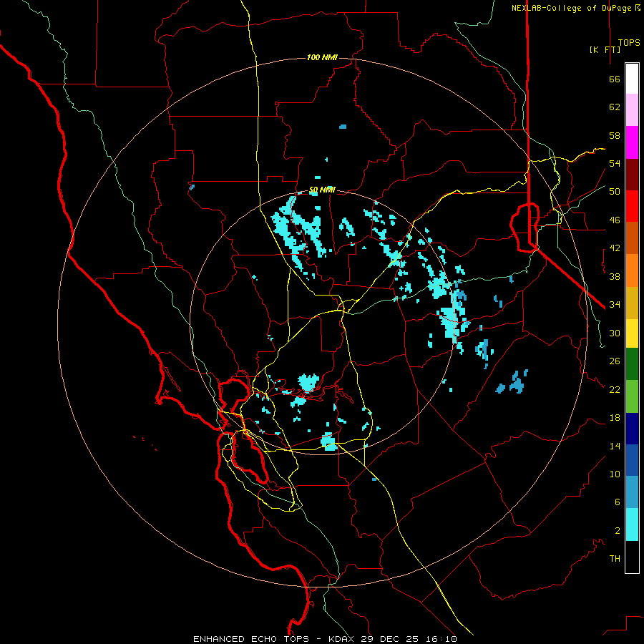Click the "26" legend value
Screen dimensions: 644x644
[615, 361]
